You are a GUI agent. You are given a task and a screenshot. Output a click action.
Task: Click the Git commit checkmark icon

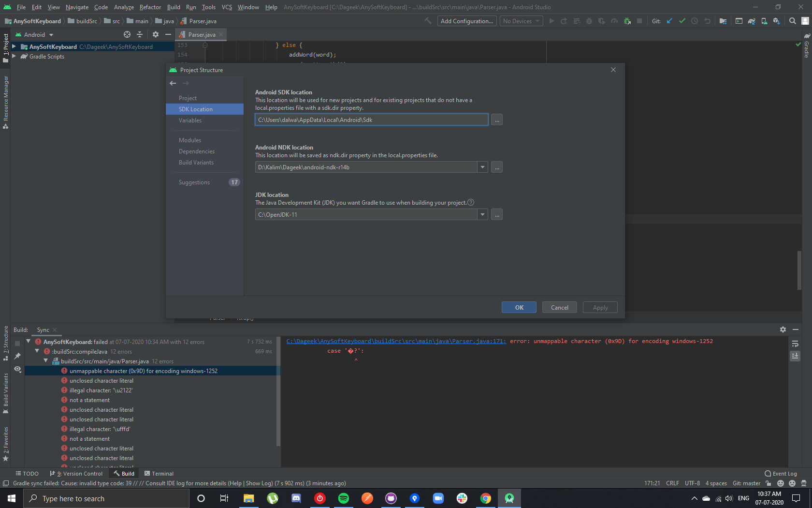[x=682, y=21]
